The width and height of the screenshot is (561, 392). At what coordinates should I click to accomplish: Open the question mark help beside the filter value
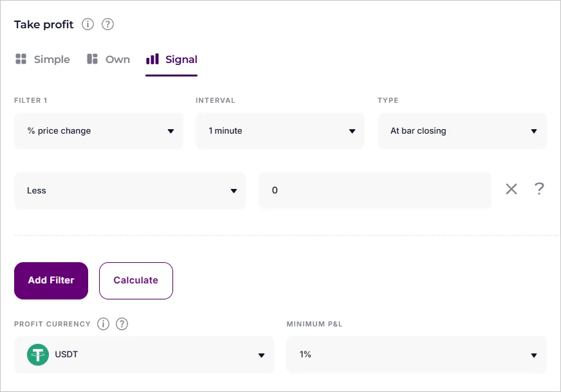540,189
